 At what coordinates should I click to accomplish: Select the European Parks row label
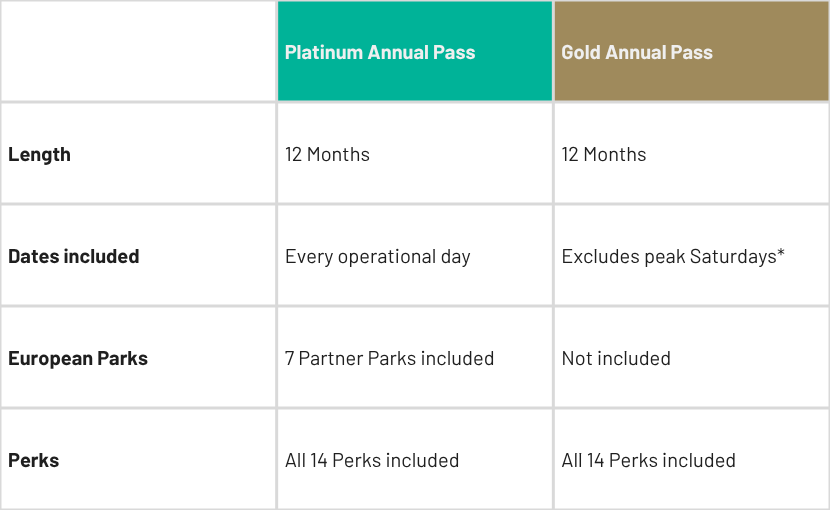point(78,358)
